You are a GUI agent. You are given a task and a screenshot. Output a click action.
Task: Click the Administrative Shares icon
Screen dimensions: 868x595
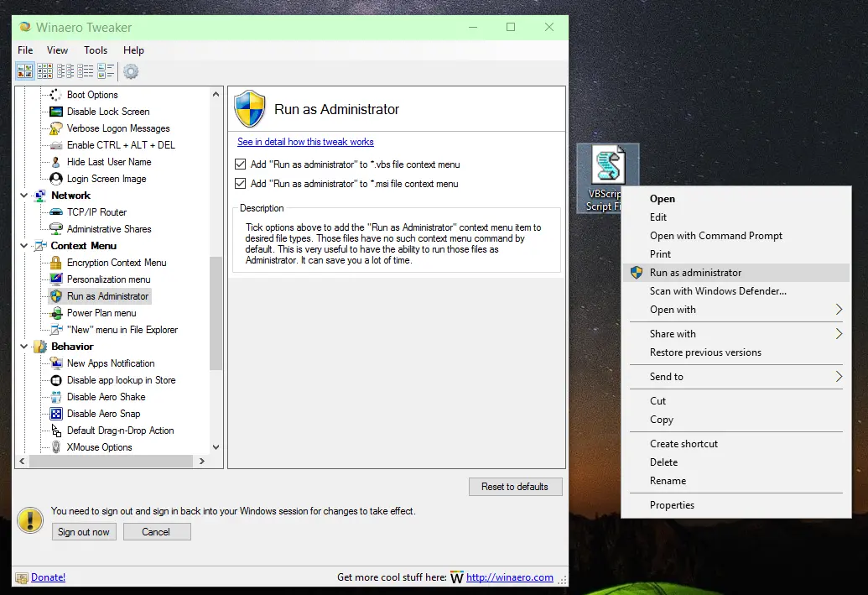[56, 229]
